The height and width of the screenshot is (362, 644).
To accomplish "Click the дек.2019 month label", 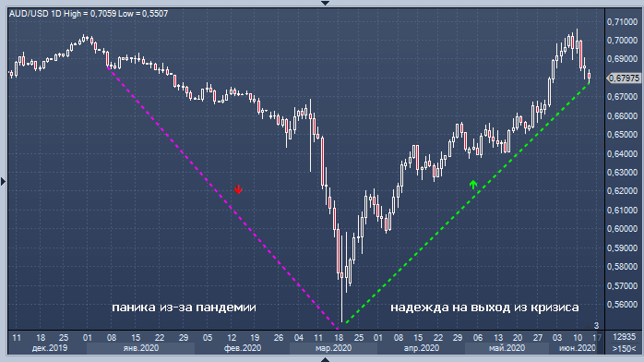I will [x=50, y=348].
